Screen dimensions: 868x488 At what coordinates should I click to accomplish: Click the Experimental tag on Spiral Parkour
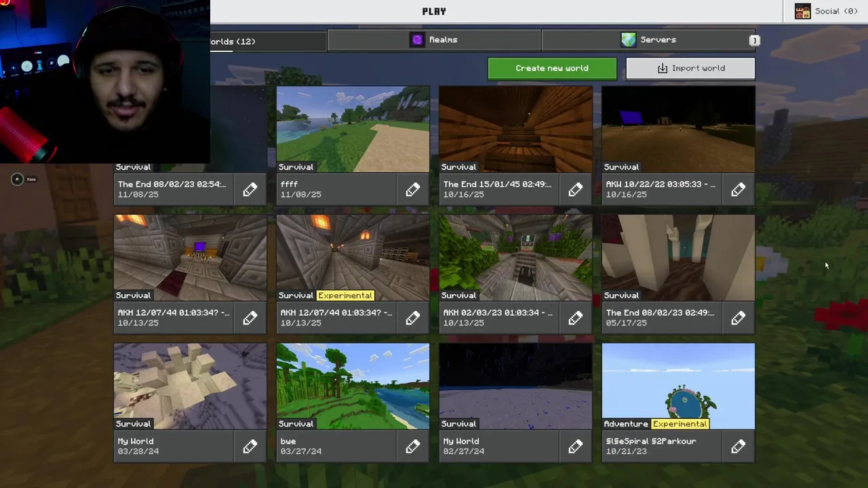point(680,424)
